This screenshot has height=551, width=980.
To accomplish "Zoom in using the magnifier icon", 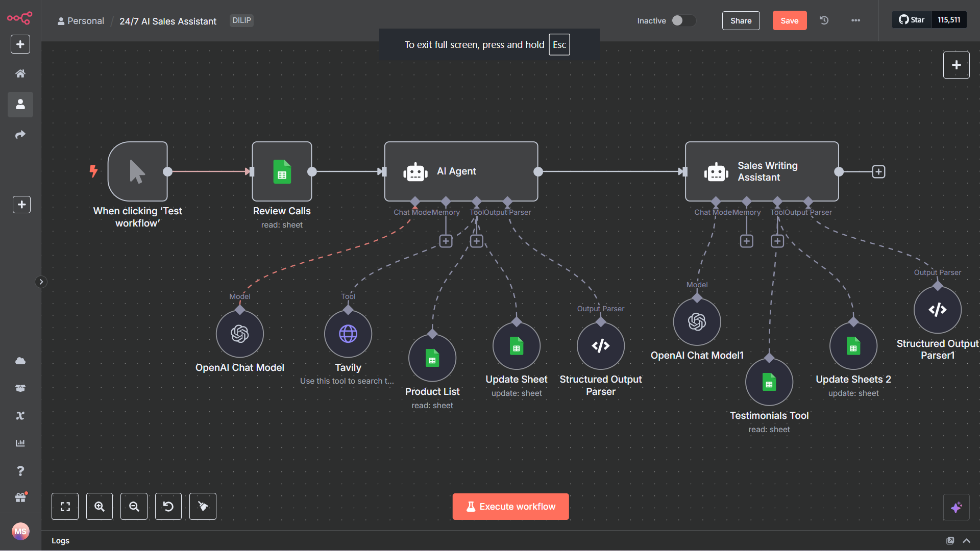I will pyautogui.click(x=100, y=506).
